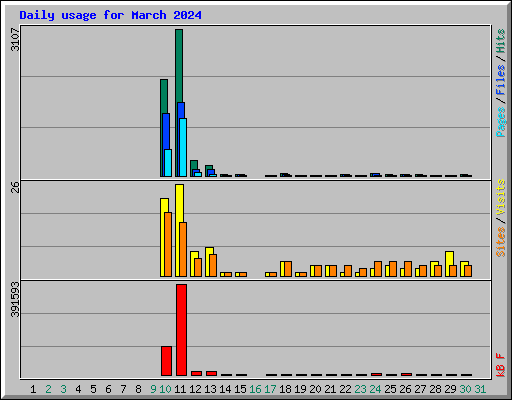Click day label 11 on the x-axis
512x400 pixels.
(x=180, y=389)
